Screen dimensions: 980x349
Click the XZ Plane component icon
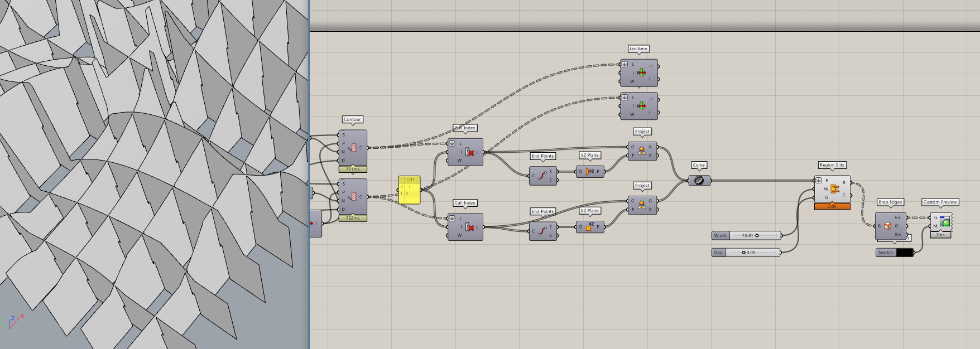(x=589, y=226)
